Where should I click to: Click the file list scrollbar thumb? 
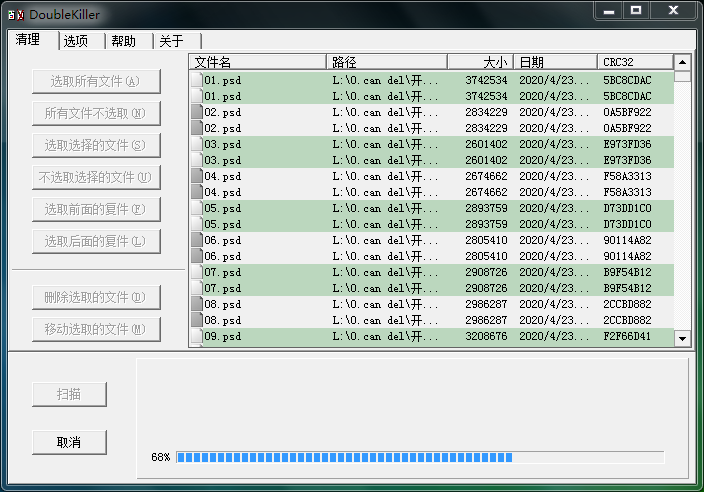682,76
